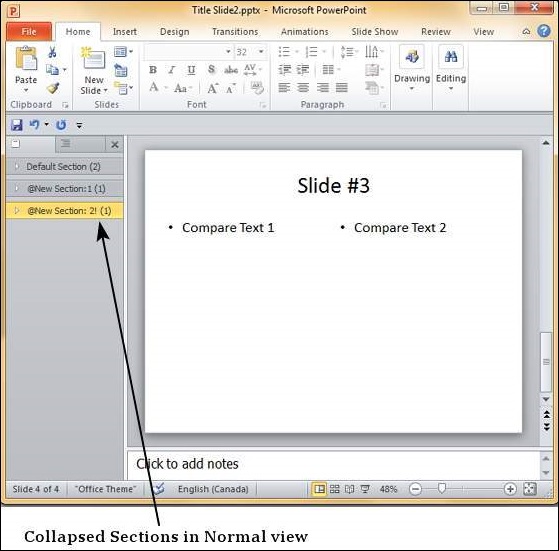Click the Paste clipboard icon
Screen dimensions: 559x551
(26, 58)
